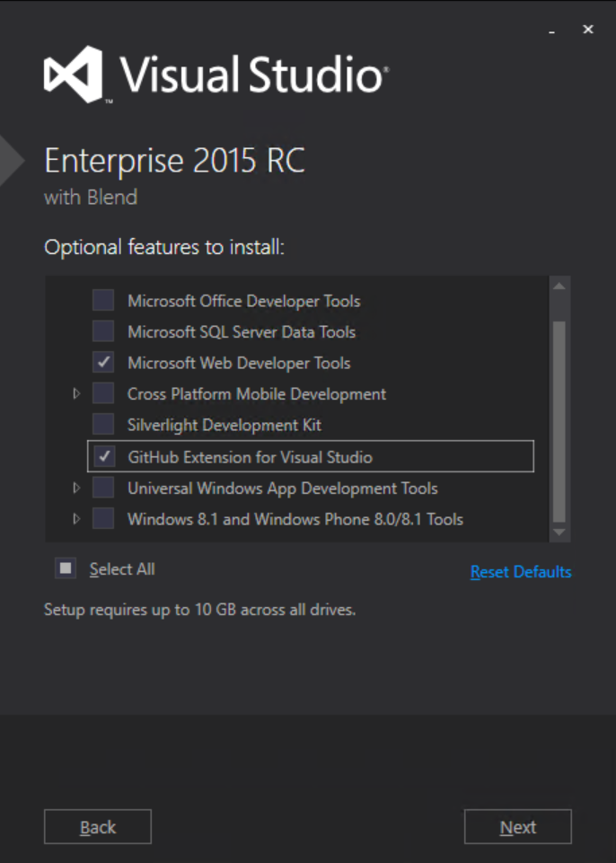Check Universal Windows App Development Tools checkbox
Screen dimensions: 616x863
(x=103, y=488)
